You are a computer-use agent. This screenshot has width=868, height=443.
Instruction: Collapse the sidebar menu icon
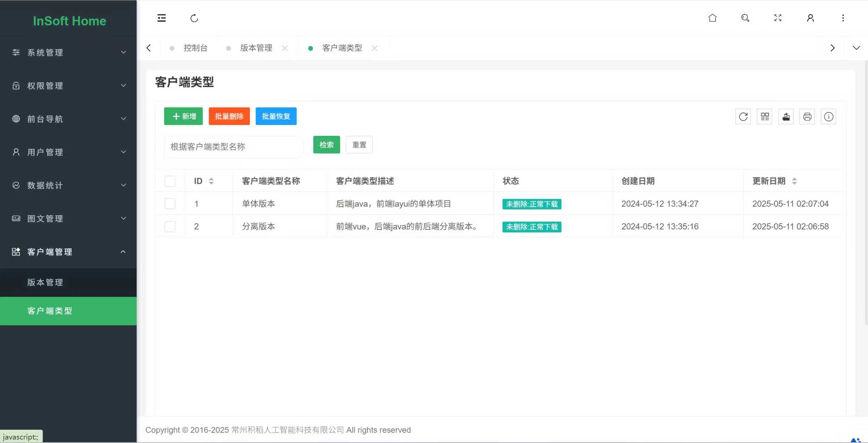(161, 18)
